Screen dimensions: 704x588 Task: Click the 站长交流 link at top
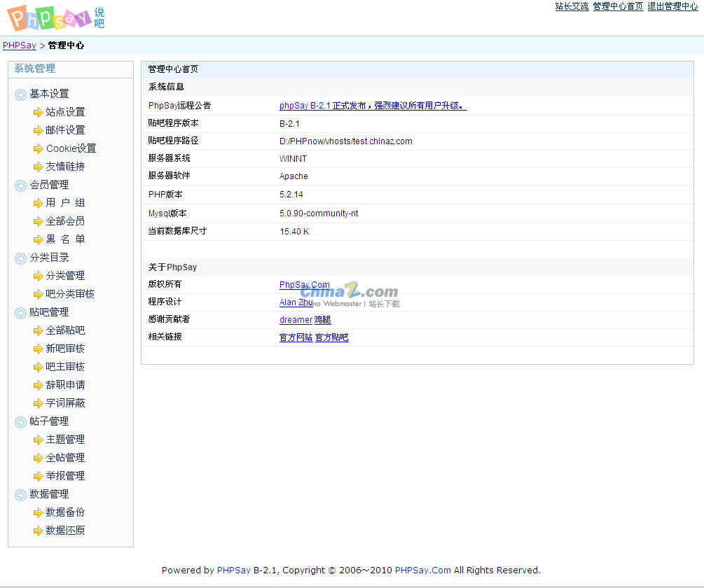coord(572,6)
